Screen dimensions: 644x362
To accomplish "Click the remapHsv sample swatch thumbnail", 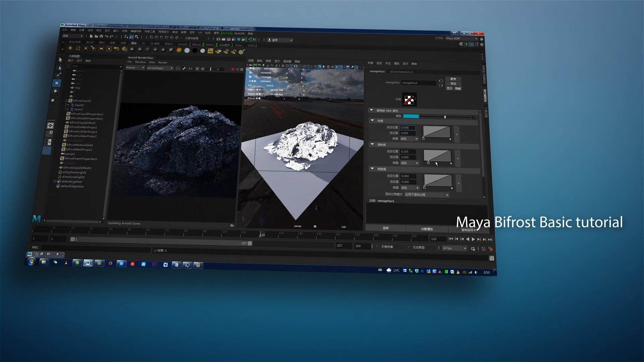I will pyautogui.click(x=409, y=100).
